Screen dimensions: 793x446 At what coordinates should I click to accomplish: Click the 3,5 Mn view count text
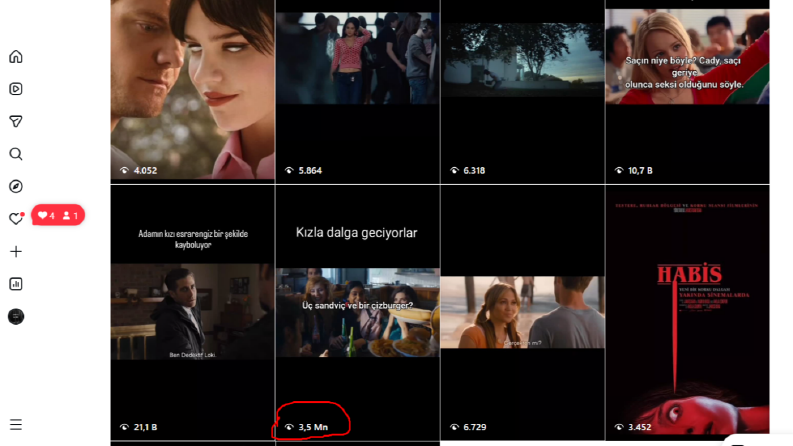pos(313,427)
